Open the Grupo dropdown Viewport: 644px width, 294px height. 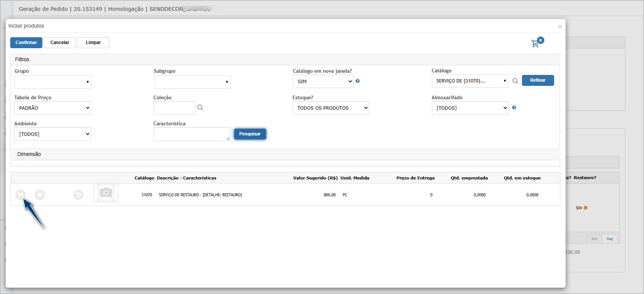click(x=53, y=82)
